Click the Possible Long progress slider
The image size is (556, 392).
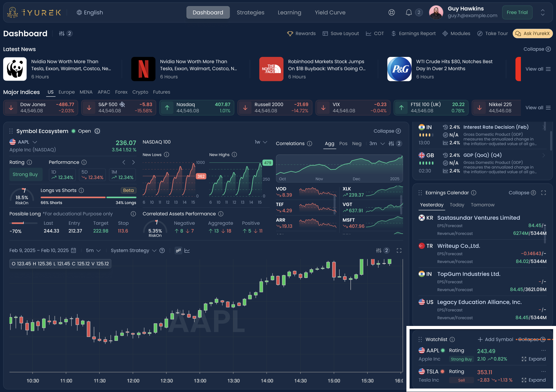pyautogui.click(x=21, y=223)
